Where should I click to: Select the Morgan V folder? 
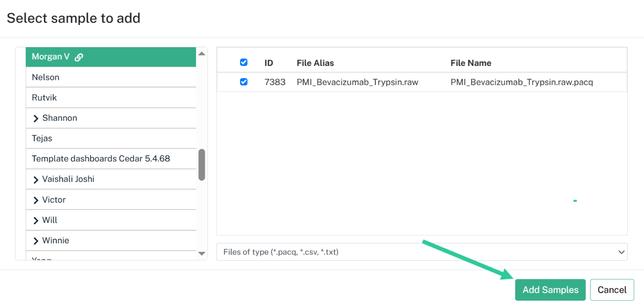coord(111,57)
